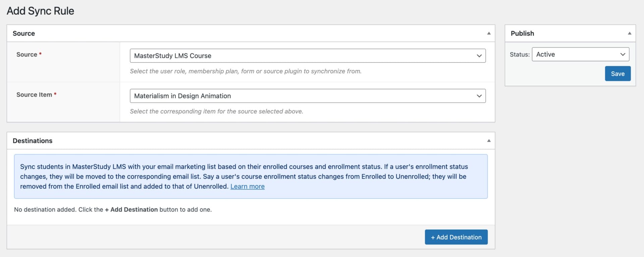Click the Status: label
Image resolution: width=644 pixels, height=257 pixels.
pos(520,54)
